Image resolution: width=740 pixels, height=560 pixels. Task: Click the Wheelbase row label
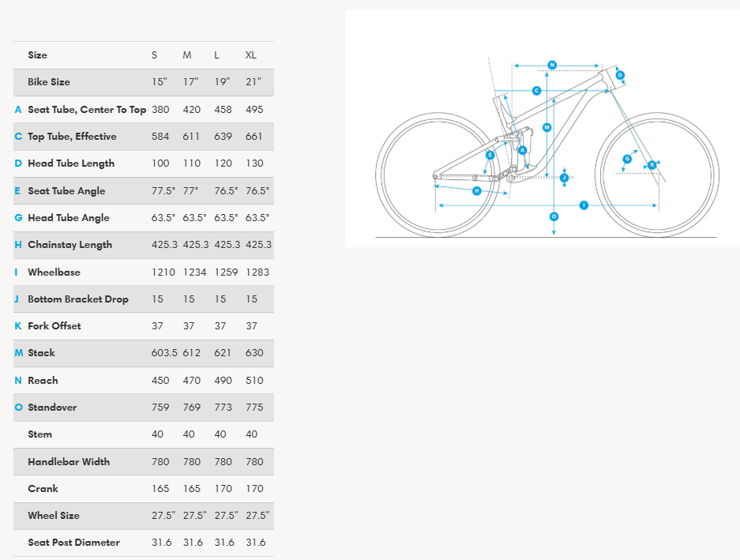54,272
